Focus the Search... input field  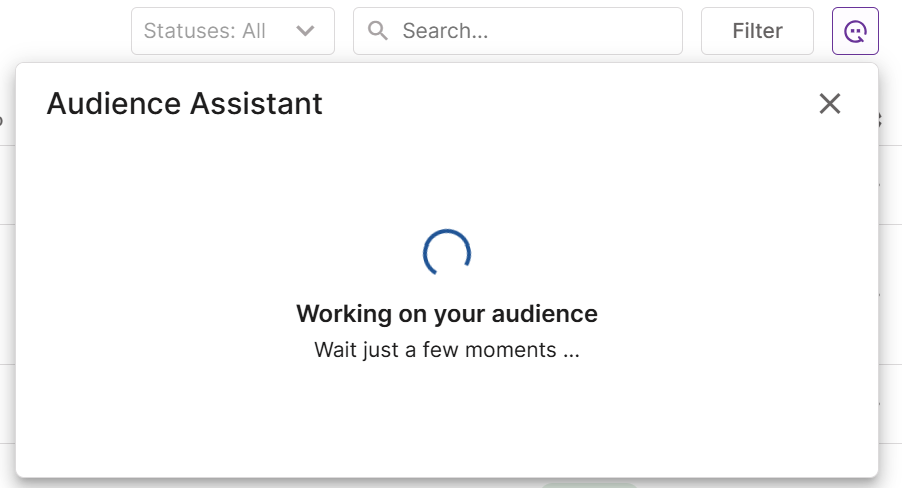pos(518,31)
